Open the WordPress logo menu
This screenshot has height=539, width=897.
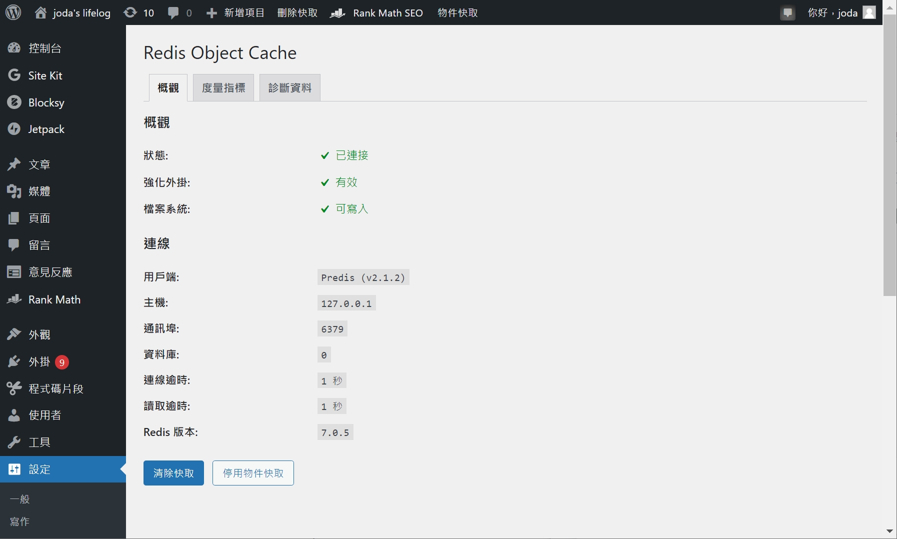pos(13,12)
